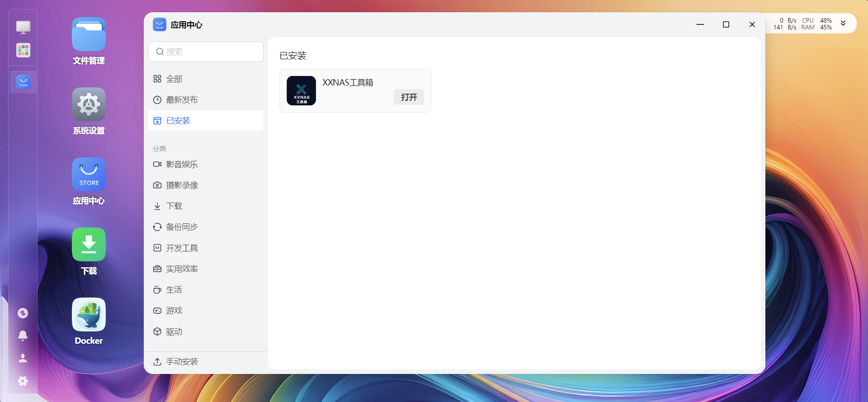868x402 pixels.
Task: Open the File Manager desktop icon
Action: pyautogui.click(x=89, y=35)
